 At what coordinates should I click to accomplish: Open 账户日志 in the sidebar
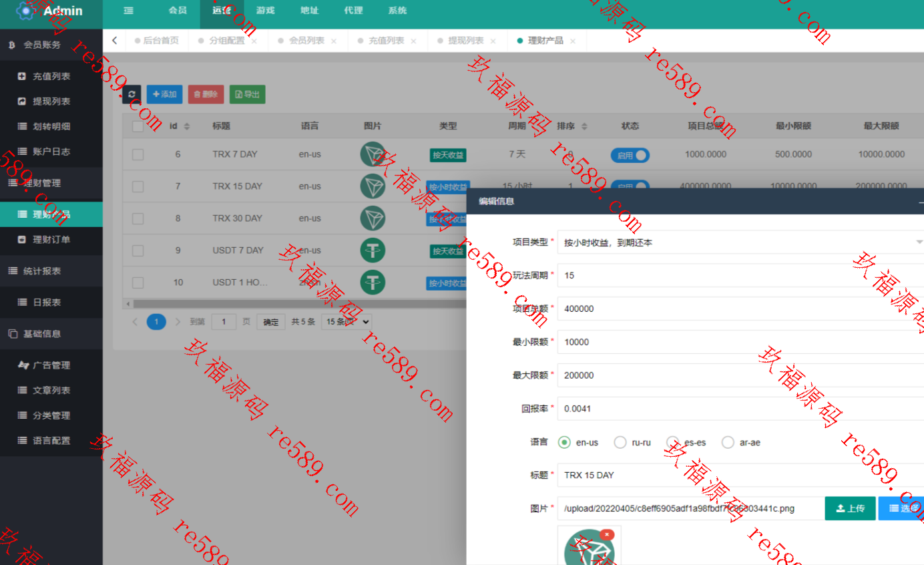click(x=51, y=152)
